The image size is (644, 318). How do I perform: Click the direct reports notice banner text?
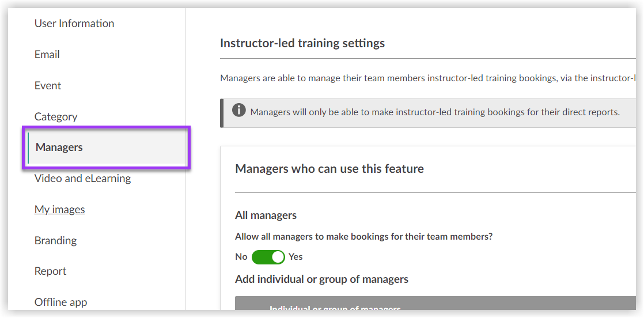[x=435, y=112]
